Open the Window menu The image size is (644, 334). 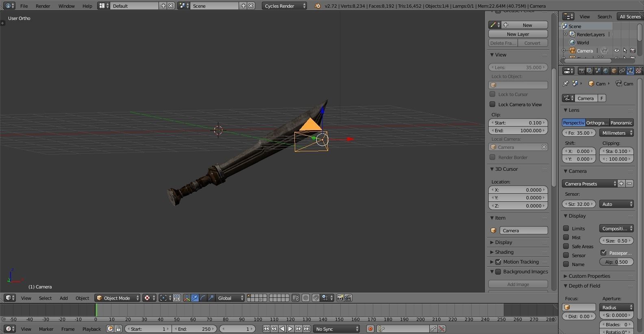point(66,6)
